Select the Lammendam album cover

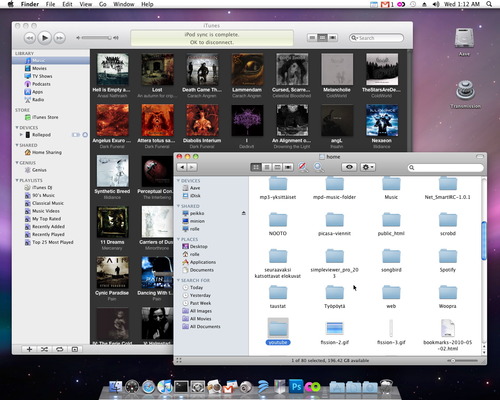click(x=247, y=69)
